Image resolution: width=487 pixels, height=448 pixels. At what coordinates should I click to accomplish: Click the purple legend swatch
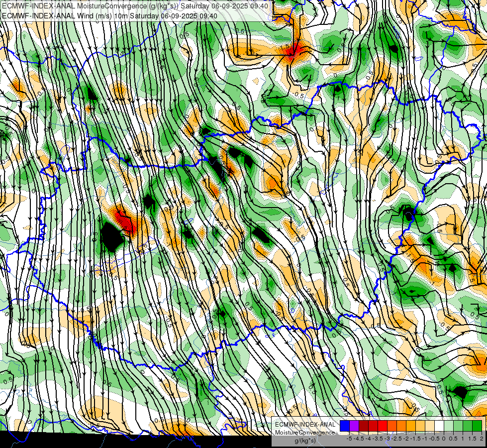[354, 426]
